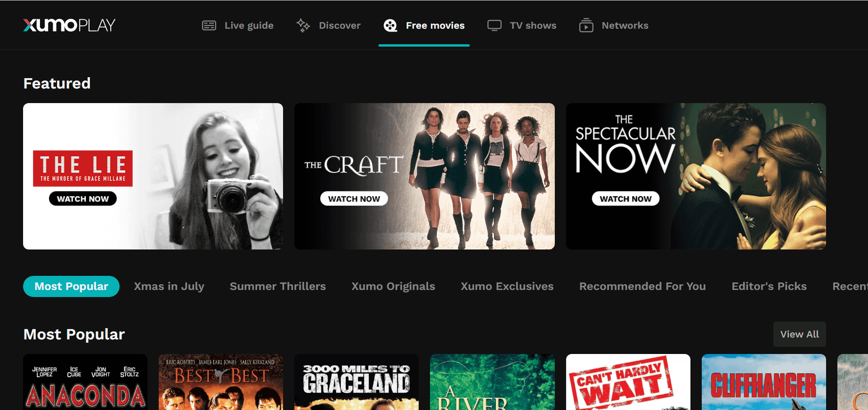Open The Spectacular Now banner image
The image size is (868, 410).
point(696,176)
